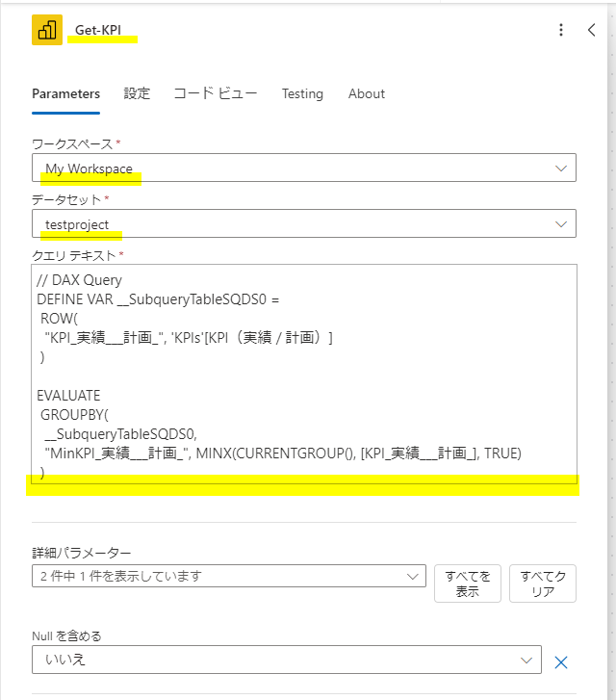Select the Parameters tab
This screenshot has width=616, height=700.
coord(66,93)
